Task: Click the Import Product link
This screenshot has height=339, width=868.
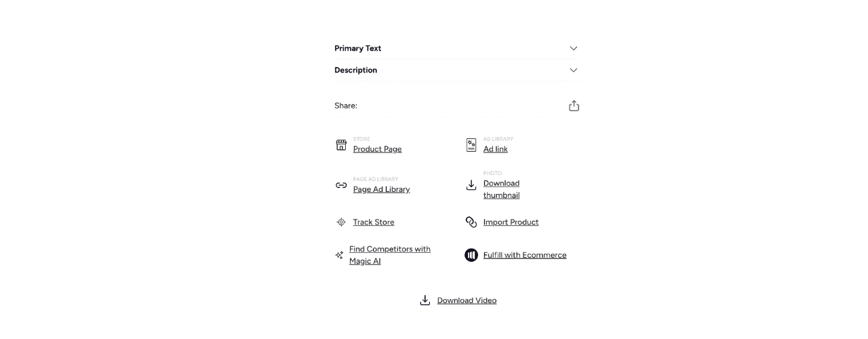Action: 511,222
